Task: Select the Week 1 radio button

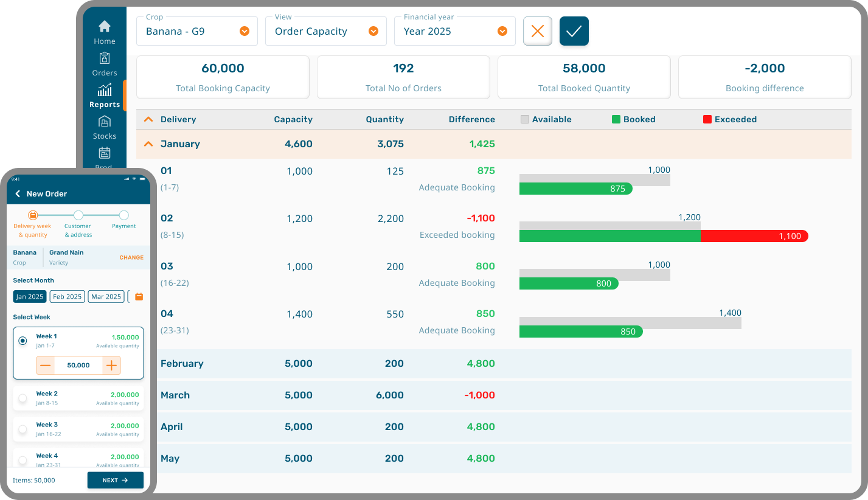Action: [x=23, y=341]
